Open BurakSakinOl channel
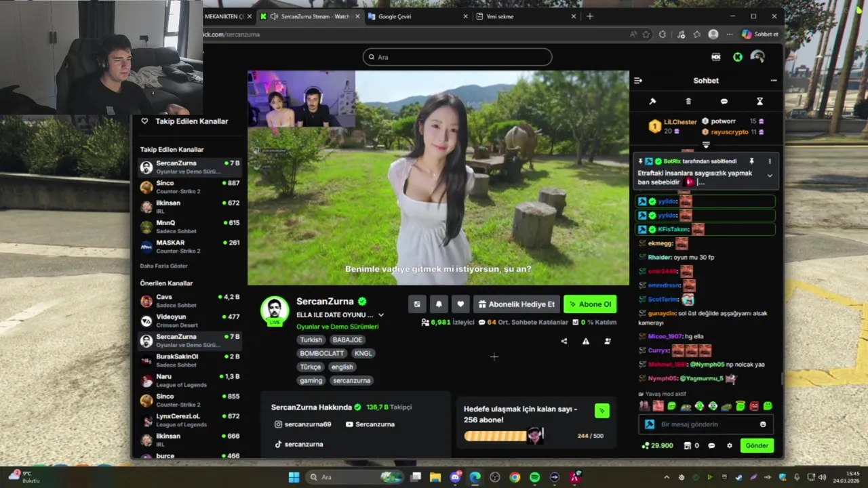The image size is (868, 488). click(x=190, y=361)
